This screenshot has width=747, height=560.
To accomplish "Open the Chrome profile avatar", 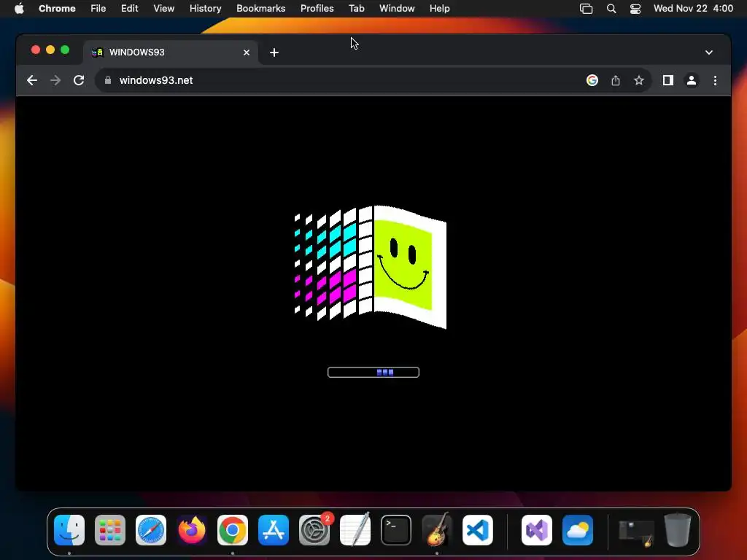I will click(692, 80).
